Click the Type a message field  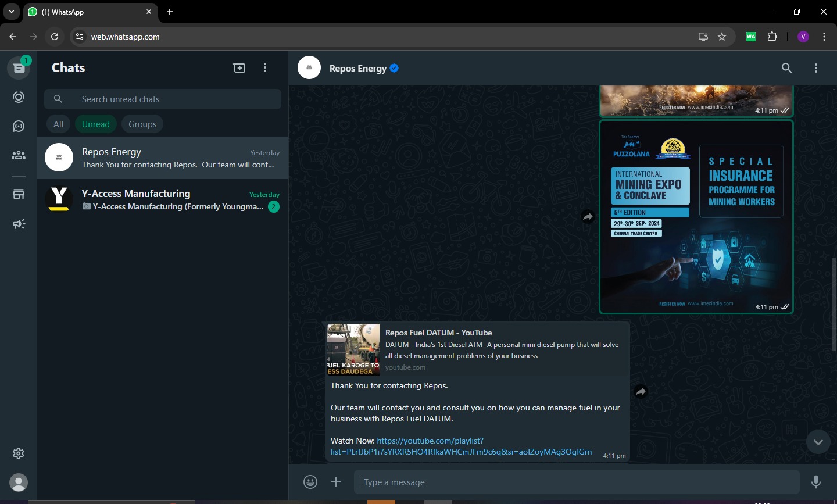[577, 482]
